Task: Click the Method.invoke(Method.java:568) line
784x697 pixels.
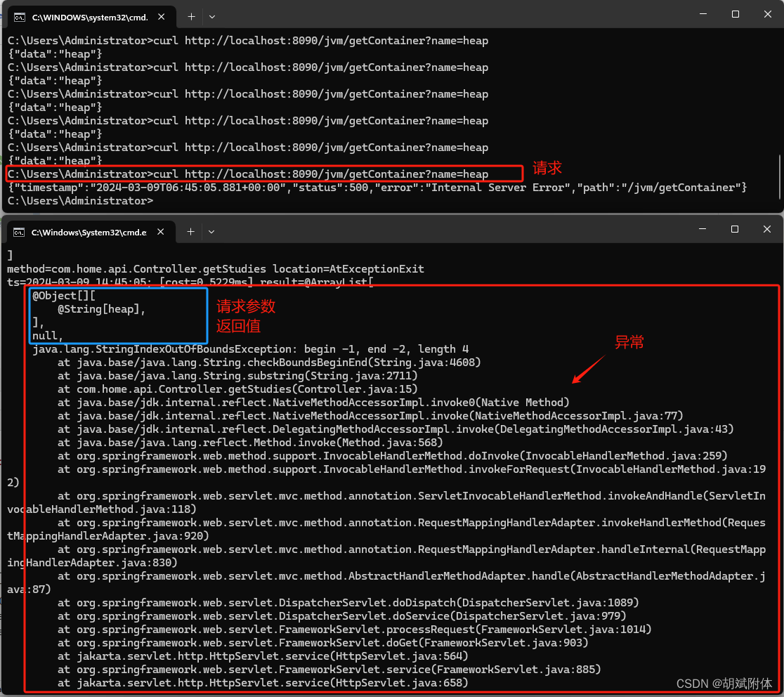Action: click(x=250, y=443)
